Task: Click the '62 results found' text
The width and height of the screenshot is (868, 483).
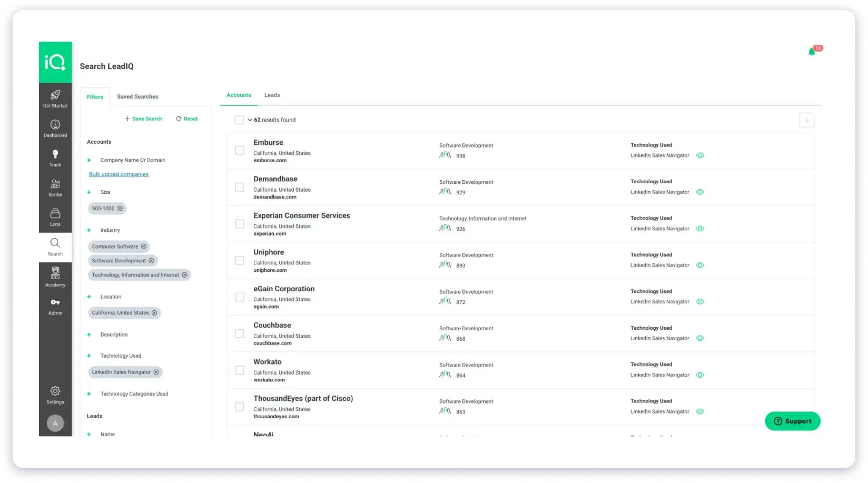Action: coord(275,120)
